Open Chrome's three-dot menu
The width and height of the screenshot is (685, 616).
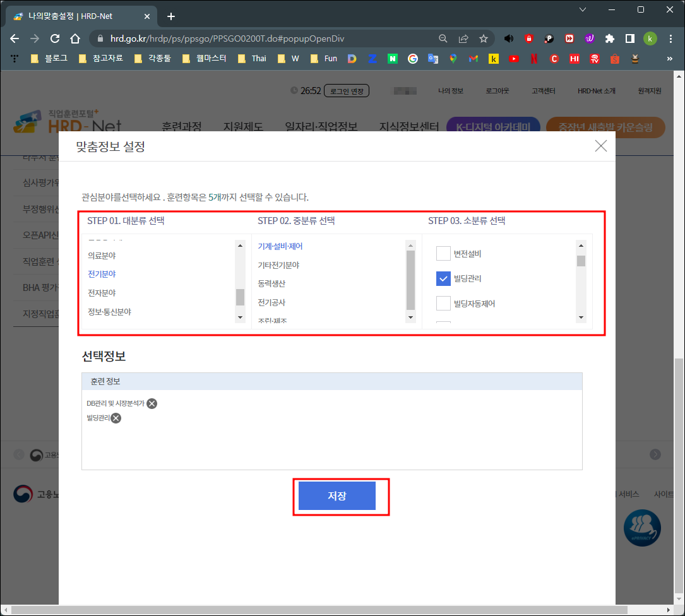pos(670,38)
